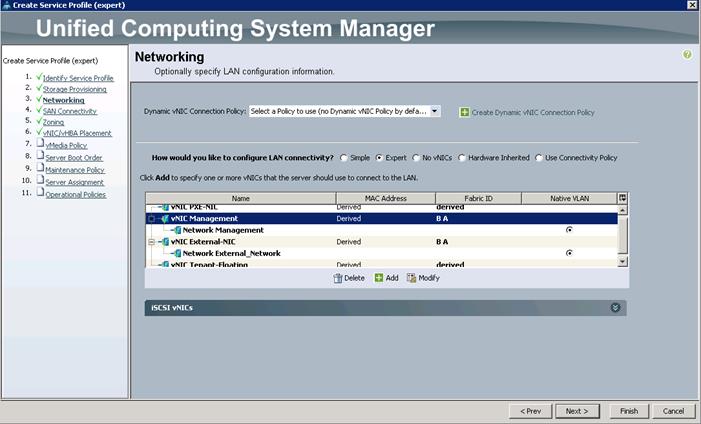Click the Network Management network icon
The height and width of the screenshot is (424, 701).
tap(177, 230)
